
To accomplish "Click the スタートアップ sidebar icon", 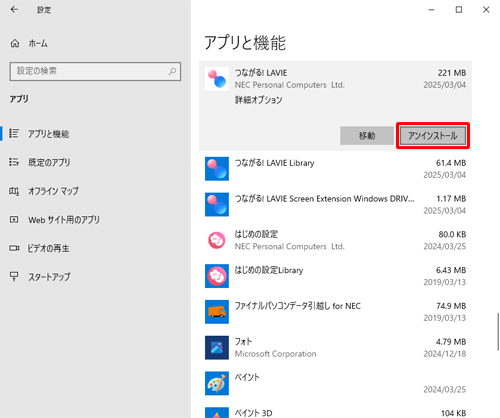I will coord(14,276).
